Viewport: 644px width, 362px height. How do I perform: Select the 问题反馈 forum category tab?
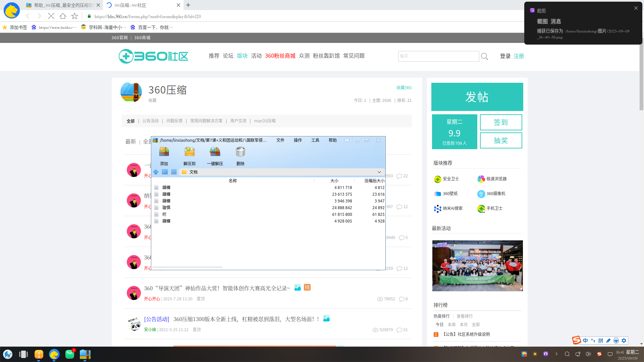pos(174,121)
